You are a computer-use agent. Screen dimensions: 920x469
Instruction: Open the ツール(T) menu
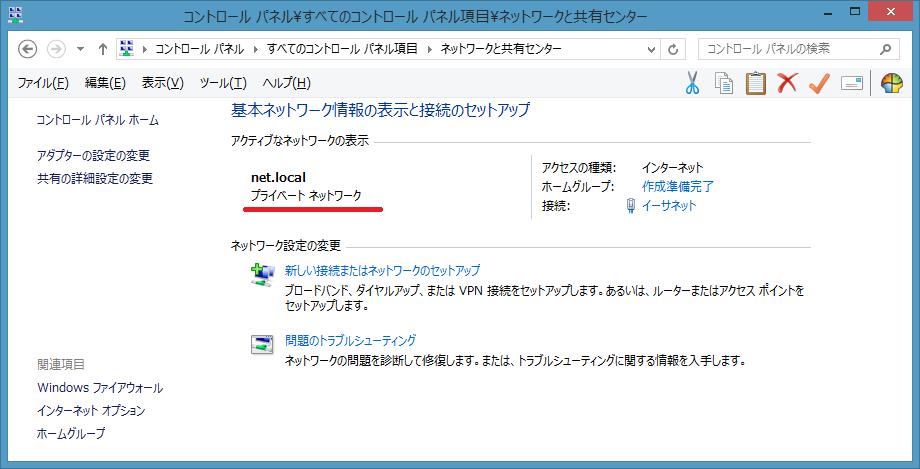point(223,83)
